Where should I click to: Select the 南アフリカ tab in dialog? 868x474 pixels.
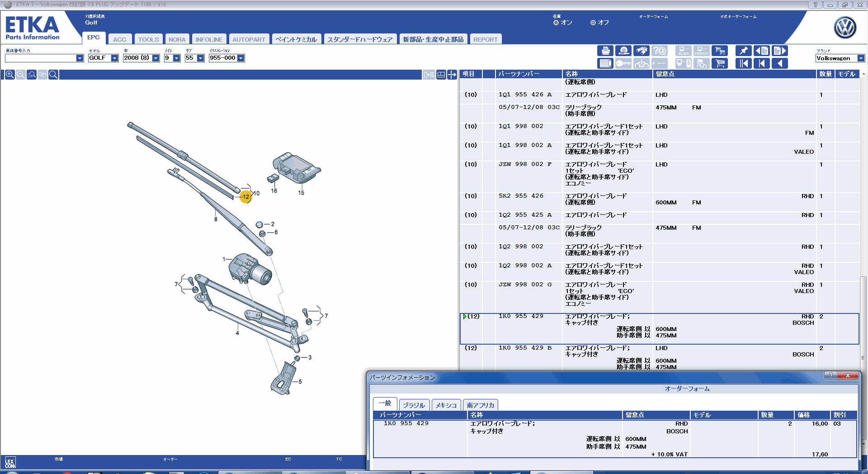(481, 405)
